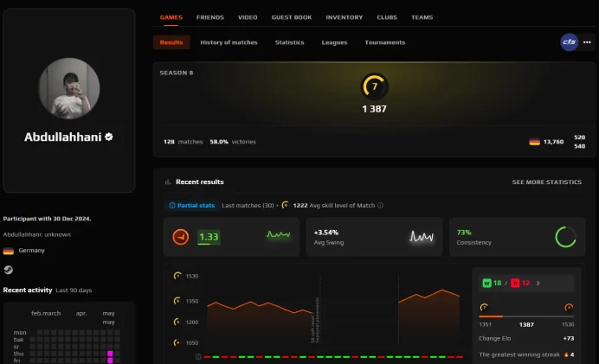Click the 73% Consistency value

coord(464,233)
